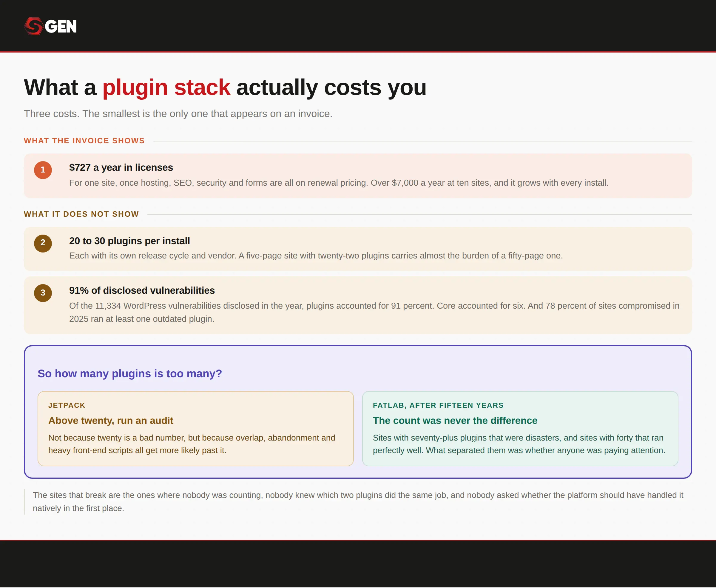The height and width of the screenshot is (588, 716).
Task: Select the Jetpack "Above twenty, run an audit" panel
Action: 196,429
